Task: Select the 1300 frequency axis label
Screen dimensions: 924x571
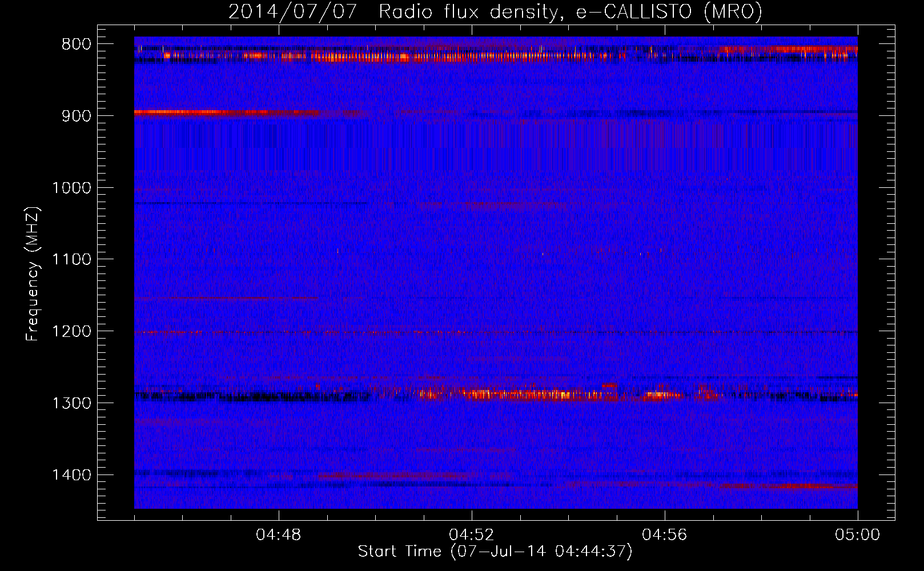Action: [71, 403]
